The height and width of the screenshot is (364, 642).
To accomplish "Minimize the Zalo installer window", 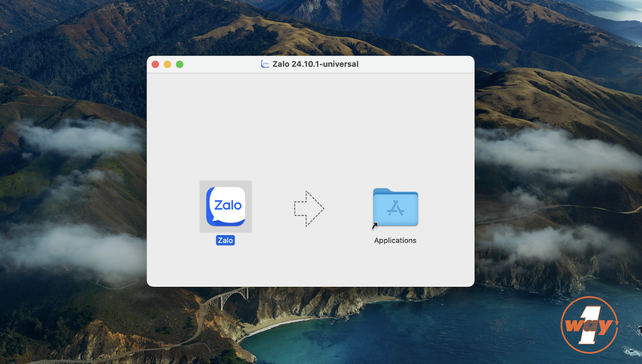I will pos(168,64).
